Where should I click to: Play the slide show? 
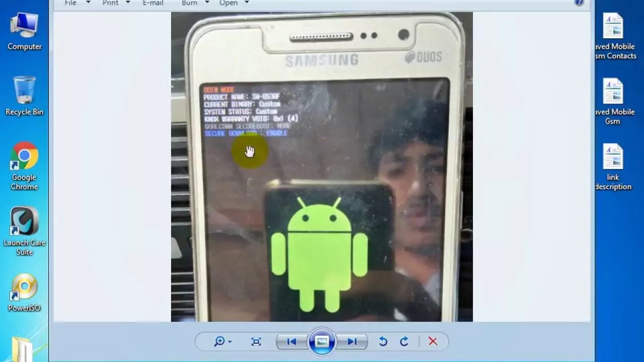pos(322,342)
